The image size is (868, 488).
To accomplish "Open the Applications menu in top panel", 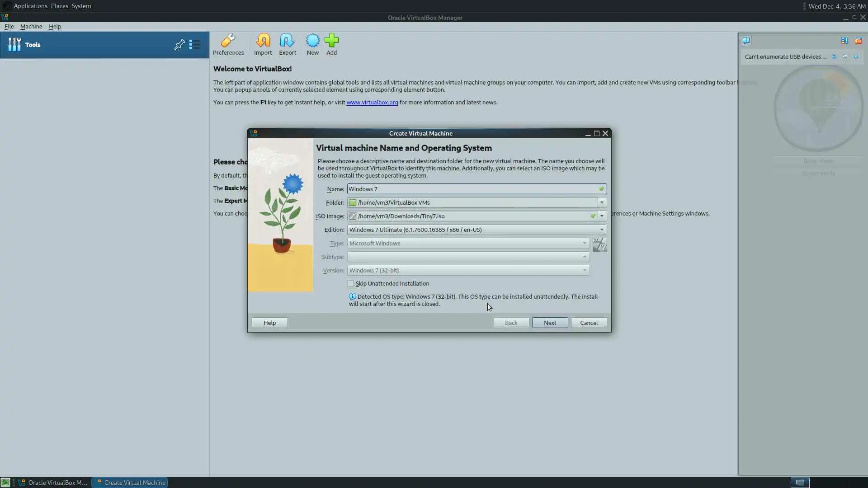I will 30,6.
